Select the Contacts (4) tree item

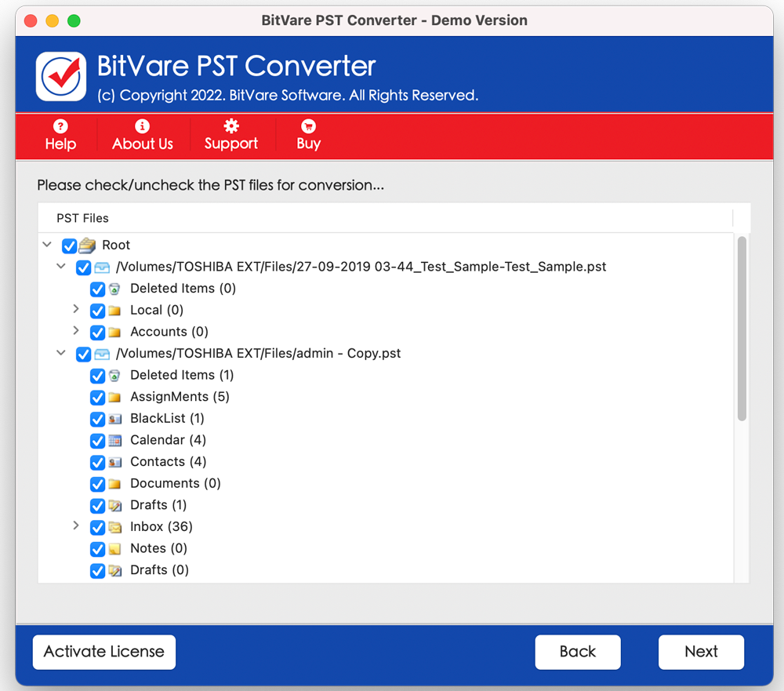tap(168, 462)
